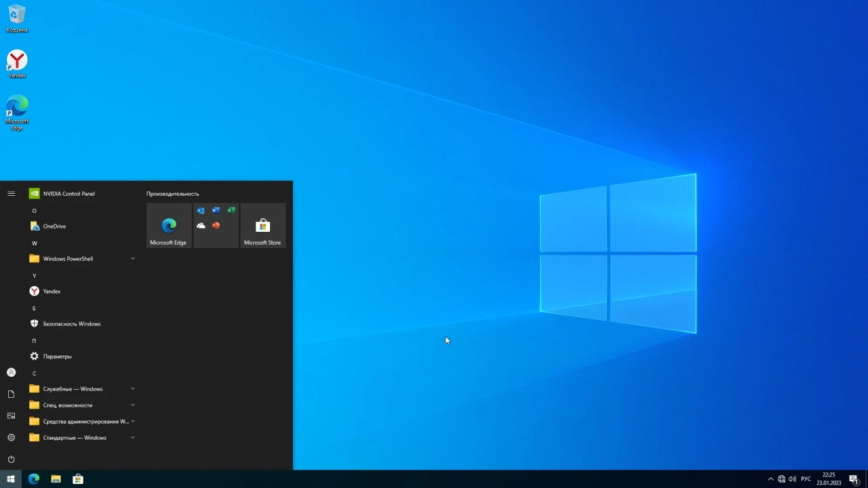Open the user account icon in Start
Screen dimensions: 868x488
pyautogui.click(x=11, y=373)
